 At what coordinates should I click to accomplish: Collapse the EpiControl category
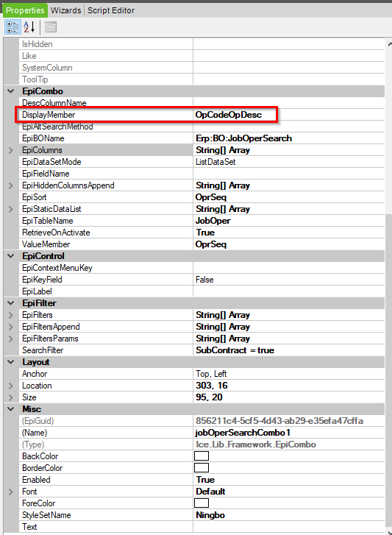(x=11, y=256)
